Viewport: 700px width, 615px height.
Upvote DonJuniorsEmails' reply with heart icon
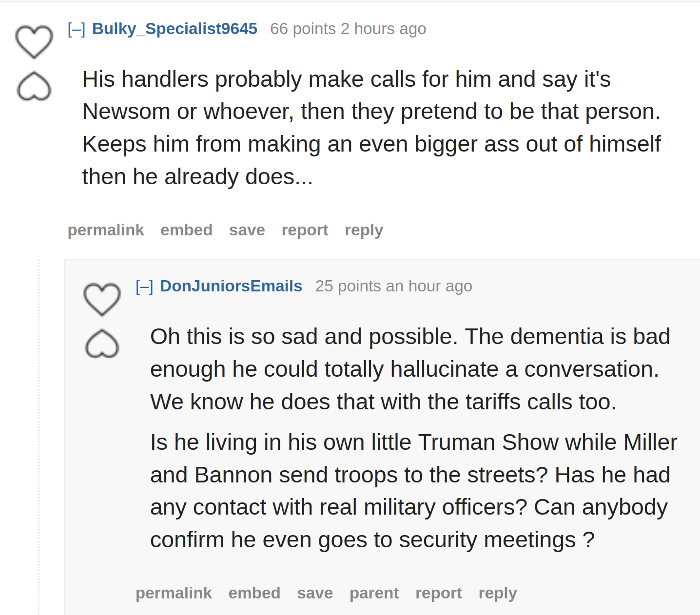click(102, 299)
